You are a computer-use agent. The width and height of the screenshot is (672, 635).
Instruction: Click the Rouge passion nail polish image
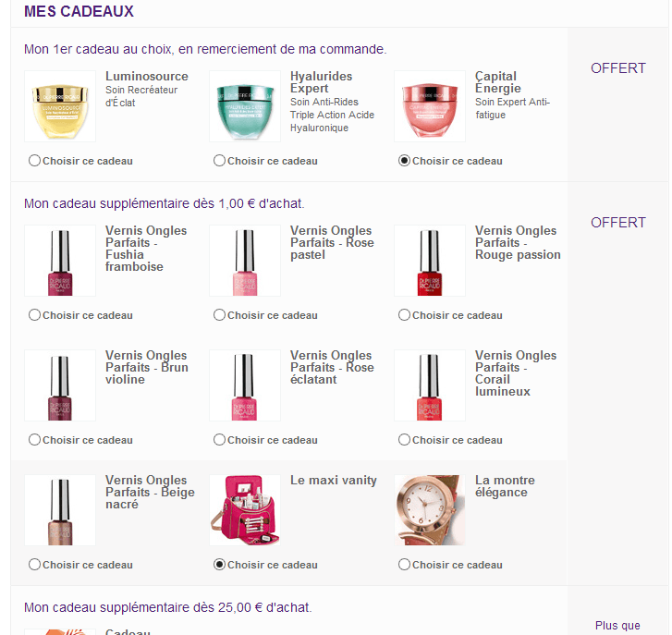pos(430,261)
